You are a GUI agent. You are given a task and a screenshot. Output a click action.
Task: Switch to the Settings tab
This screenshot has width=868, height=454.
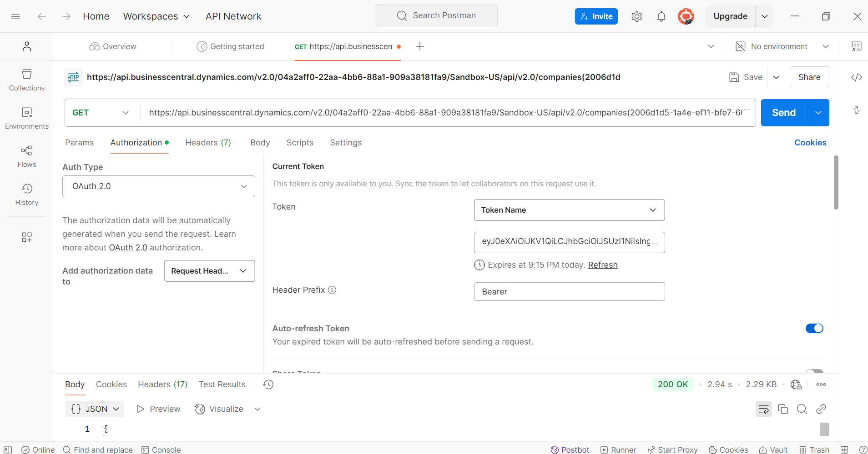click(x=346, y=143)
